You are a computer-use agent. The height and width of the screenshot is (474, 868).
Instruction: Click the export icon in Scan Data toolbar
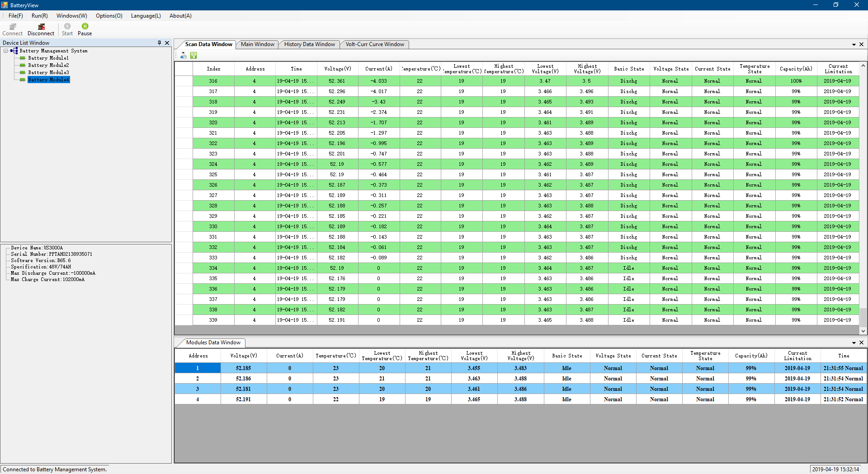pyautogui.click(x=183, y=55)
